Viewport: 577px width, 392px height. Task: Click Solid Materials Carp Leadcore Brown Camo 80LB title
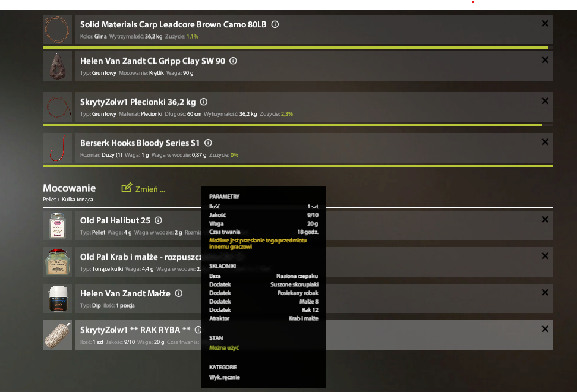point(174,24)
